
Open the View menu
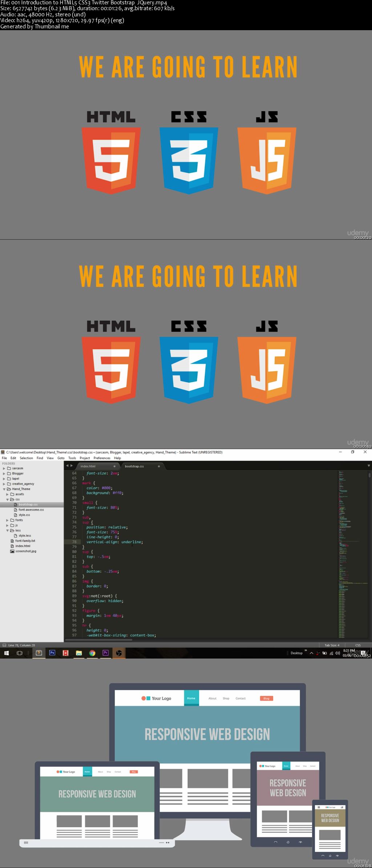pyautogui.click(x=50, y=458)
